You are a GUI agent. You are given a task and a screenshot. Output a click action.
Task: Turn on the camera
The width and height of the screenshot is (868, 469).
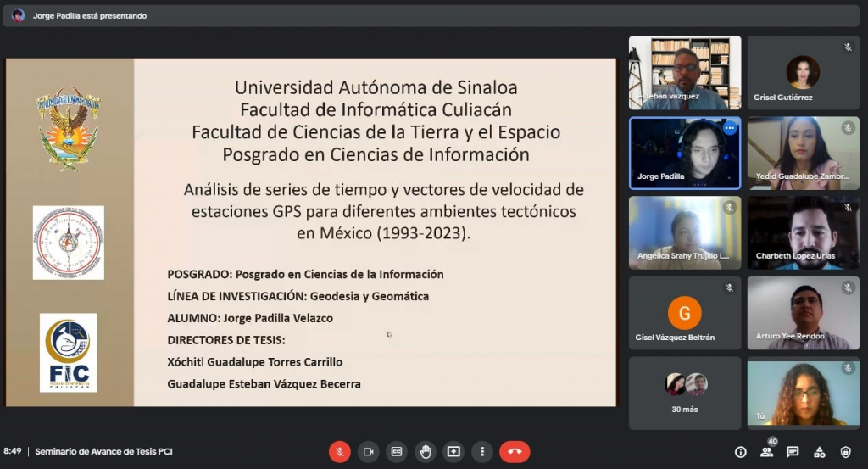[x=368, y=452]
